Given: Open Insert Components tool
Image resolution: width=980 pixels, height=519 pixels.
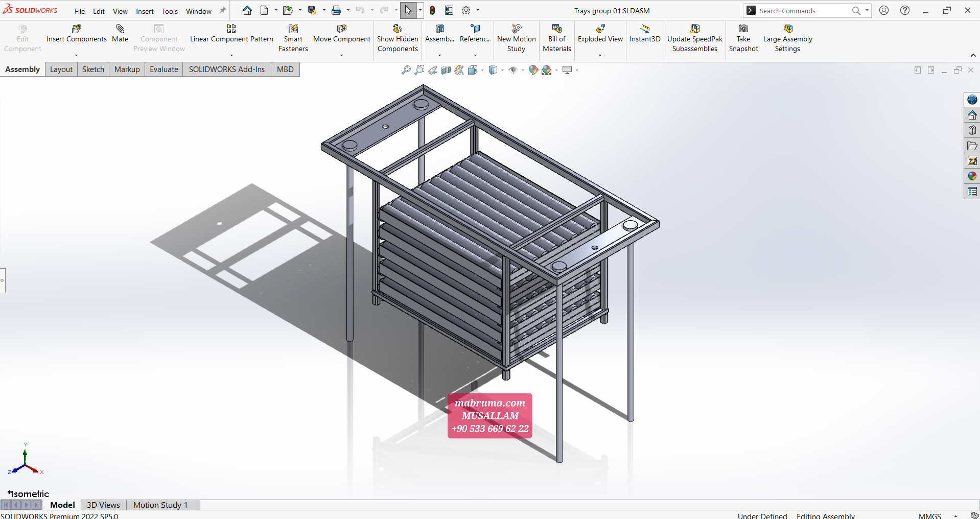Looking at the screenshot, I should [x=77, y=34].
